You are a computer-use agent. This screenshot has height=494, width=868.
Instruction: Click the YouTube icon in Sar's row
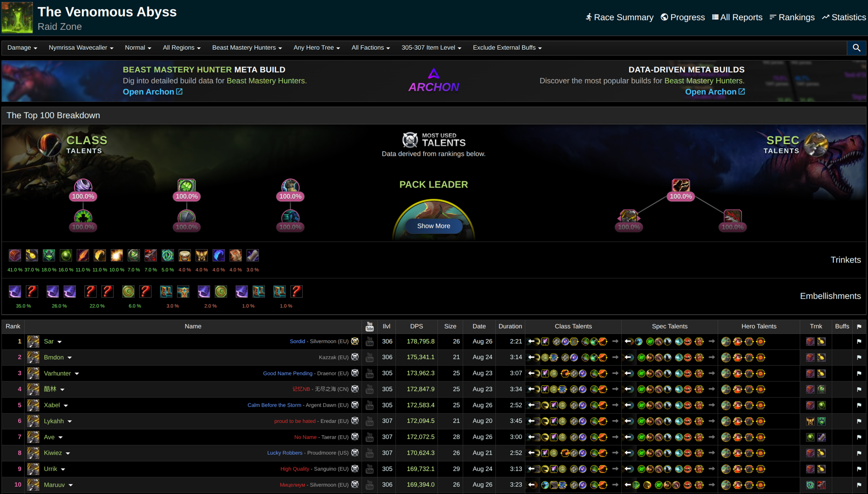click(369, 341)
